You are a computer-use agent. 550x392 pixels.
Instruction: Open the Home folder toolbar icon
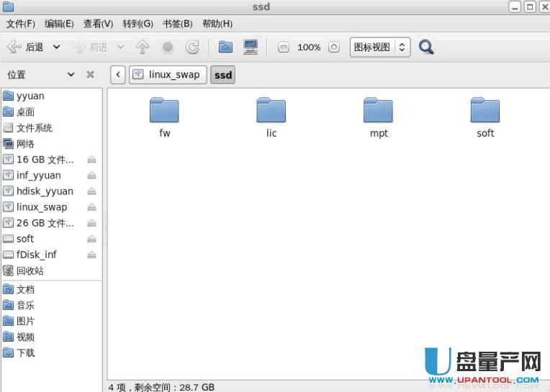[225, 47]
